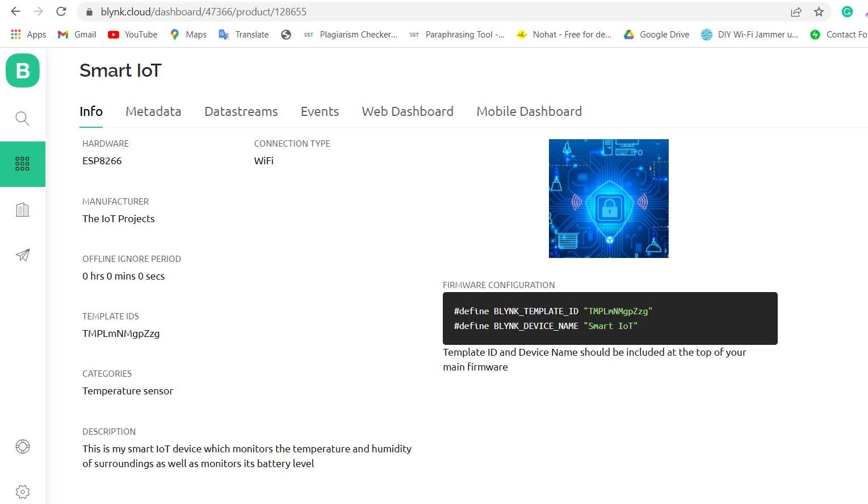This screenshot has width=868, height=504.
Task: Click the browser reload button
Action: 61,11
